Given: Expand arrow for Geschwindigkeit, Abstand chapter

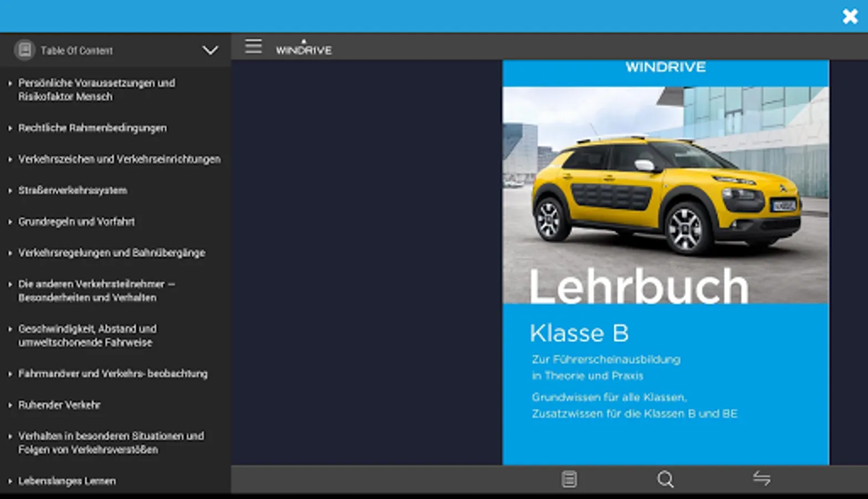Looking at the screenshot, I should tap(10, 329).
